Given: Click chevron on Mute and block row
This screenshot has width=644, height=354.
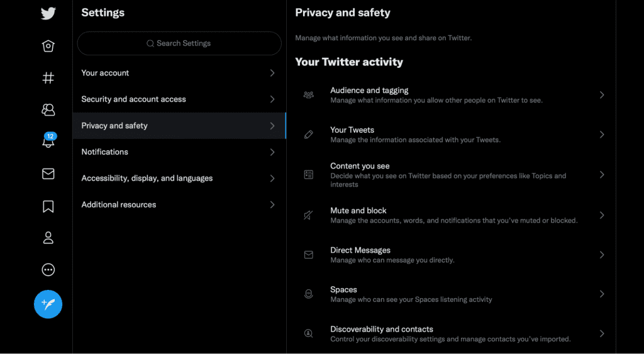Looking at the screenshot, I should (x=602, y=215).
